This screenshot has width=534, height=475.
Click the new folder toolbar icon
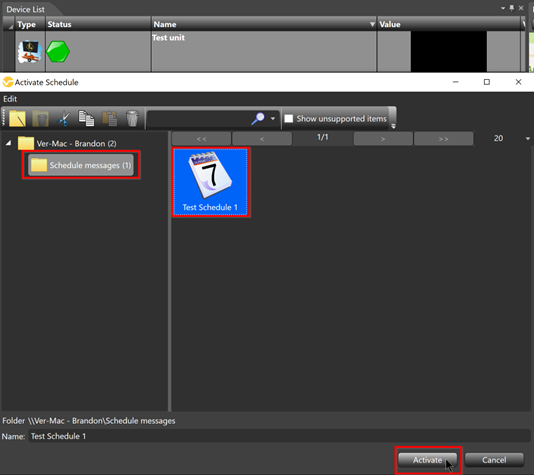(x=17, y=119)
